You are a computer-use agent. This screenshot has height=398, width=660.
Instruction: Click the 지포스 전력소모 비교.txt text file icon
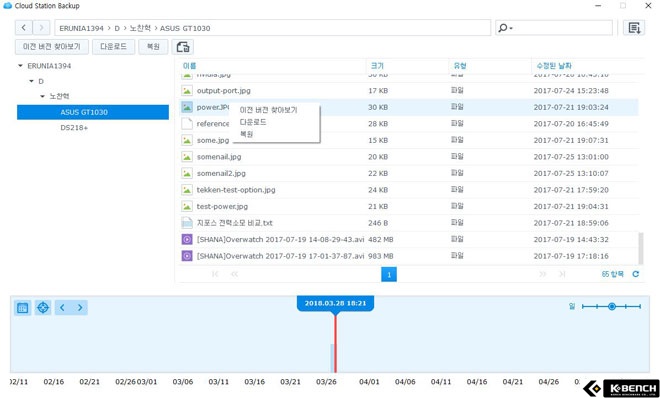(x=187, y=223)
